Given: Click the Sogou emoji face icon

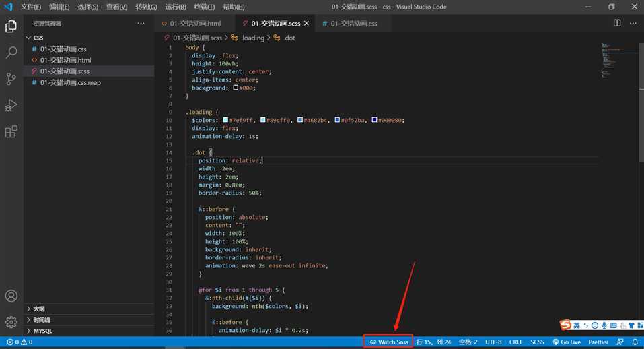Looking at the screenshot, I should (595, 325).
